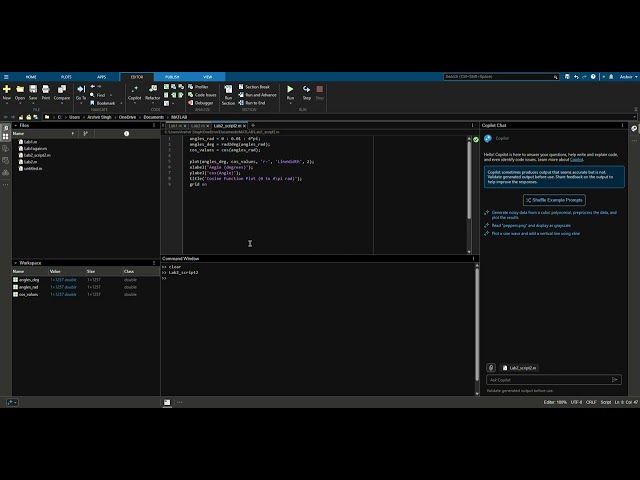
Task: Click the Command Window vertical scrollbar
Action: [477, 322]
